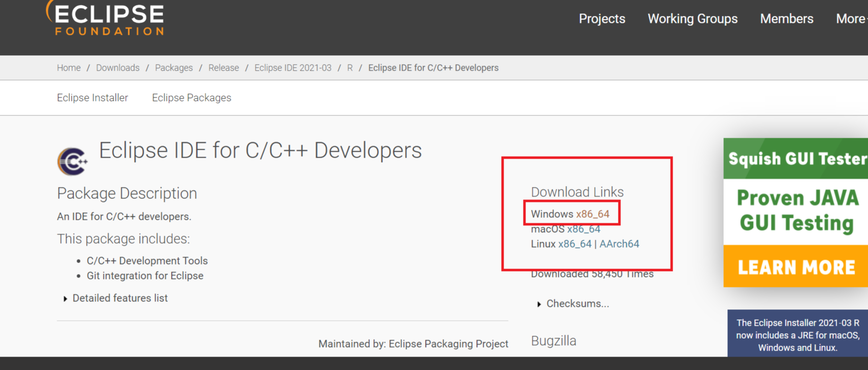Screen dimensions: 868x370
Task: Download Linux AArch64 package
Action: pyautogui.click(x=619, y=244)
